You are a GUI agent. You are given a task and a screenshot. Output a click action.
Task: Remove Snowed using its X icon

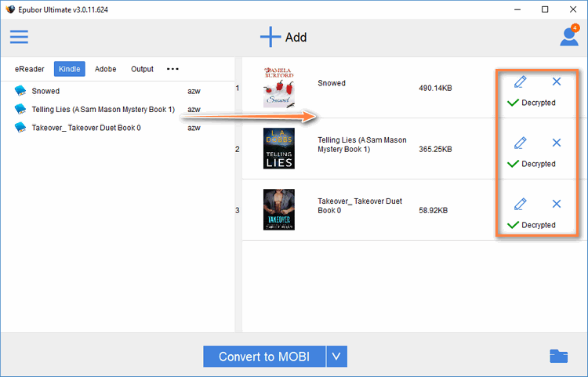tap(557, 82)
